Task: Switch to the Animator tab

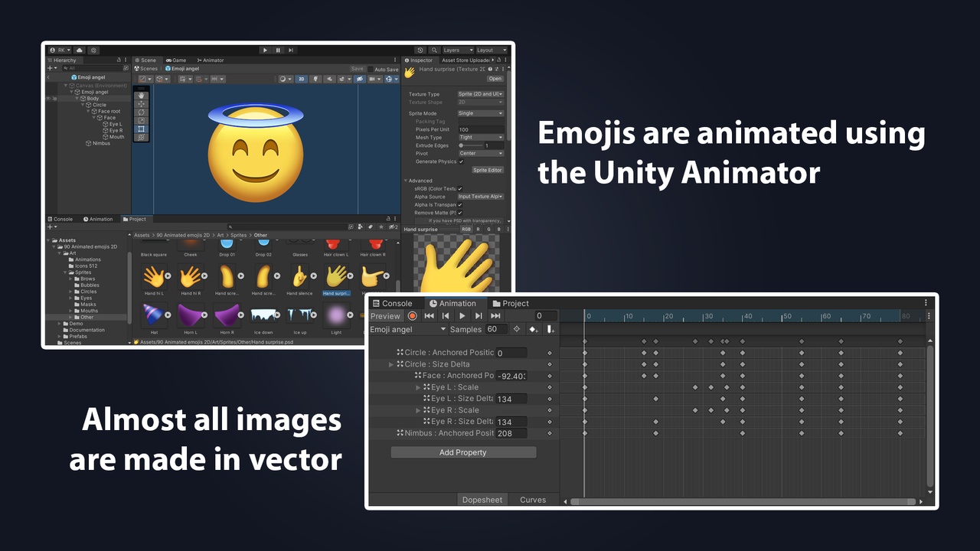Action: click(211, 60)
